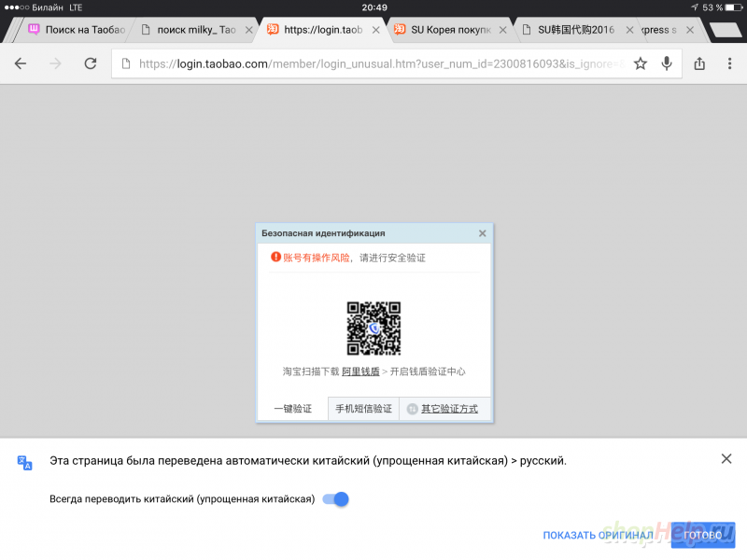
Task: Click the Taobao favicon on login tab
Action: click(273, 29)
